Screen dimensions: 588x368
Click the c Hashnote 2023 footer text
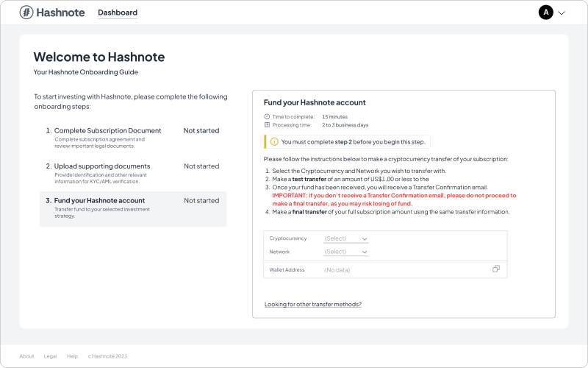coord(107,356)
